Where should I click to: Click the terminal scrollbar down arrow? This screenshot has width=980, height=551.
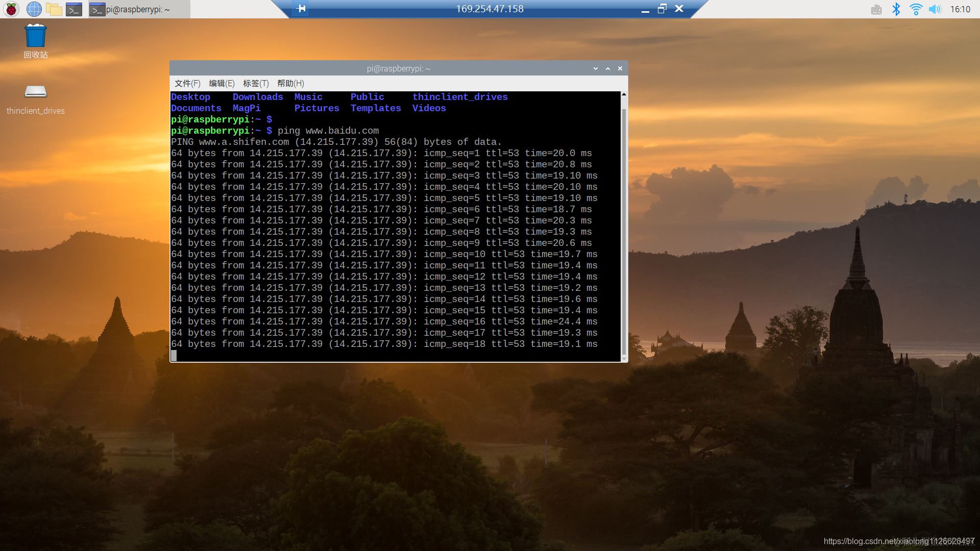pos(624,359)
